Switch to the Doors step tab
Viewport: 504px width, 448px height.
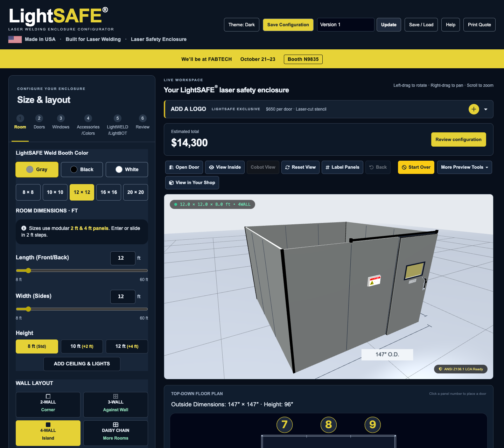(39, 122)
